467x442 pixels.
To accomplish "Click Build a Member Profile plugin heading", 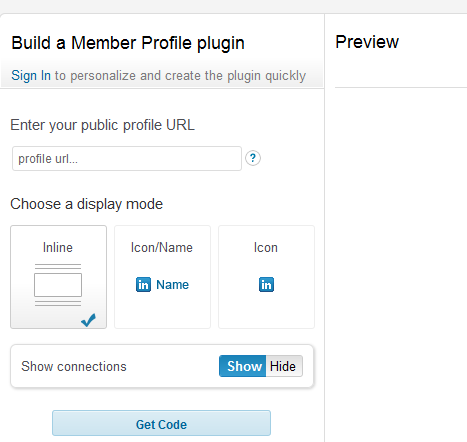I will pyautogui.click(x=128, y=43).
